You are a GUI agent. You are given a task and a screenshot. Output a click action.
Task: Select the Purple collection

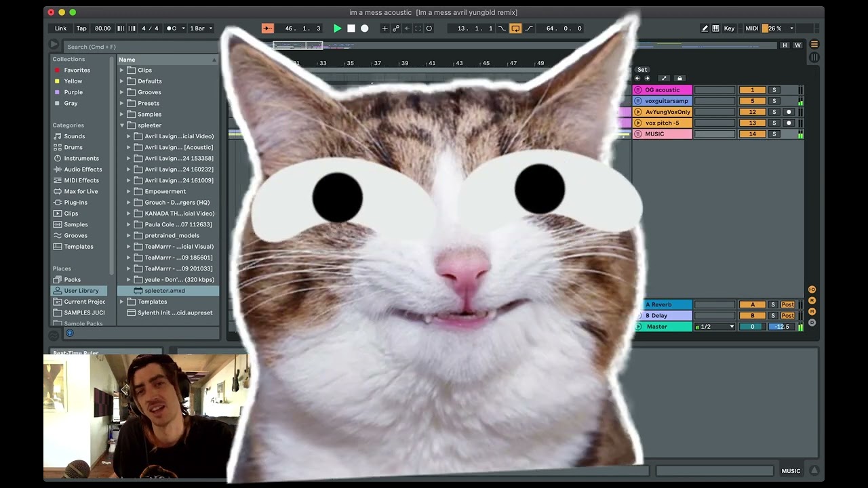point(73,92)
